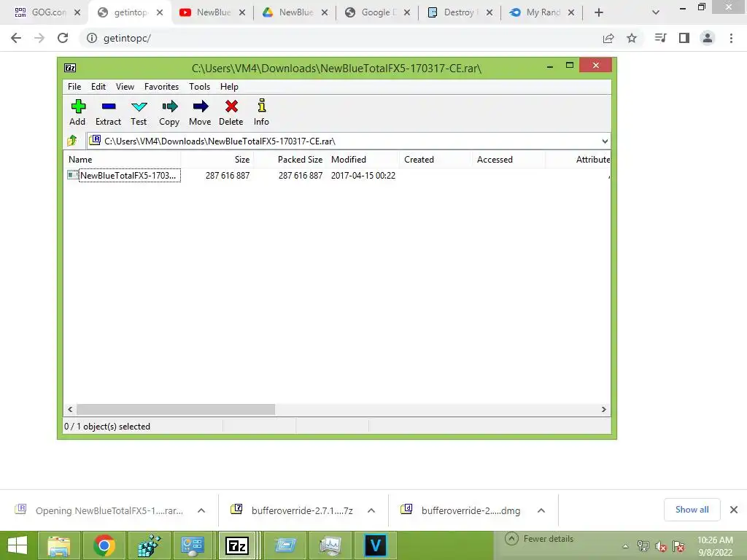This screenshot has height=560, width=747.
Task: Sort by the Name column header
Action: click(122, 160)
